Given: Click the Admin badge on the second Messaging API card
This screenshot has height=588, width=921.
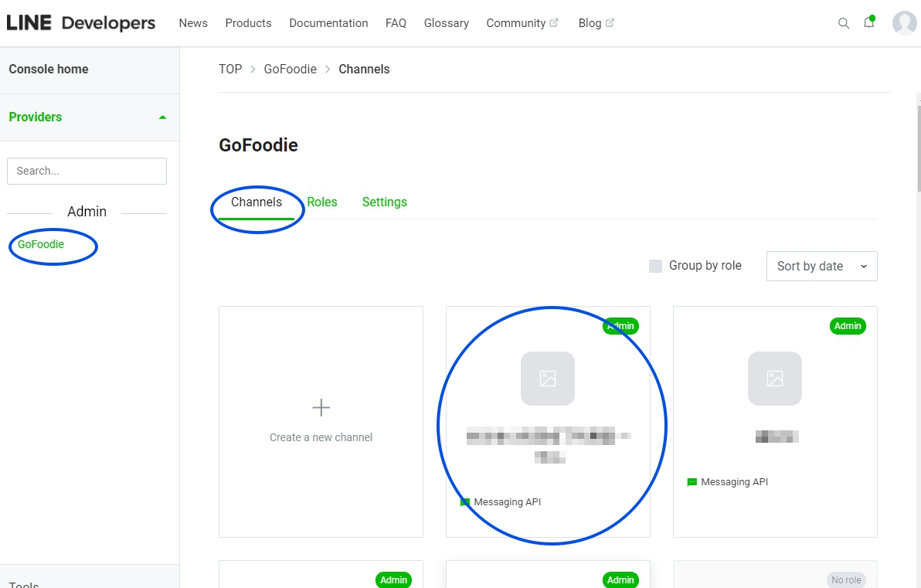Looking at the screenshot, I should point(848,326).
